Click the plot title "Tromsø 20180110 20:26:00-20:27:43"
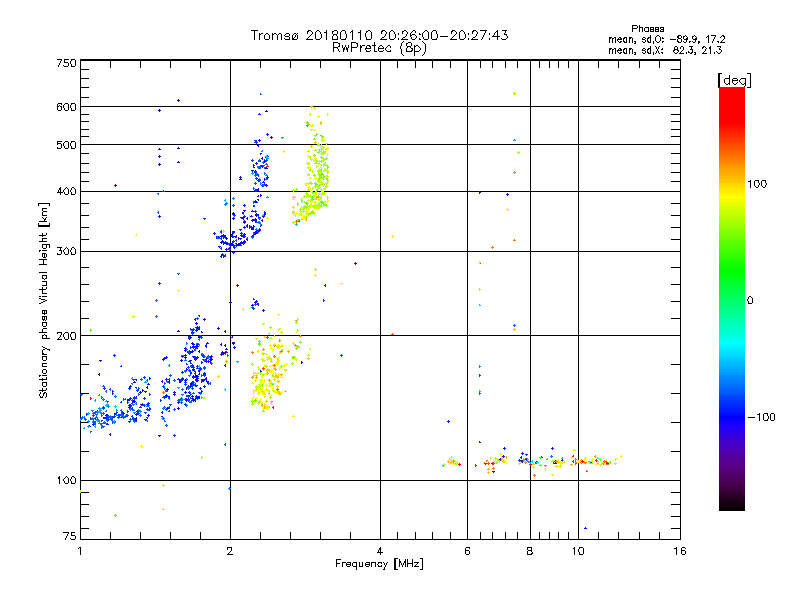The image size is (800, 600). pos(379,35)
